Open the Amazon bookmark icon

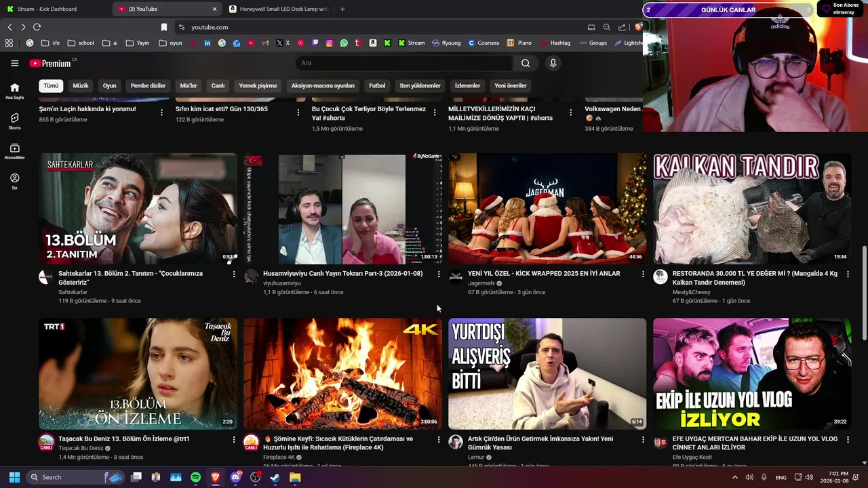tap(372, 43)
